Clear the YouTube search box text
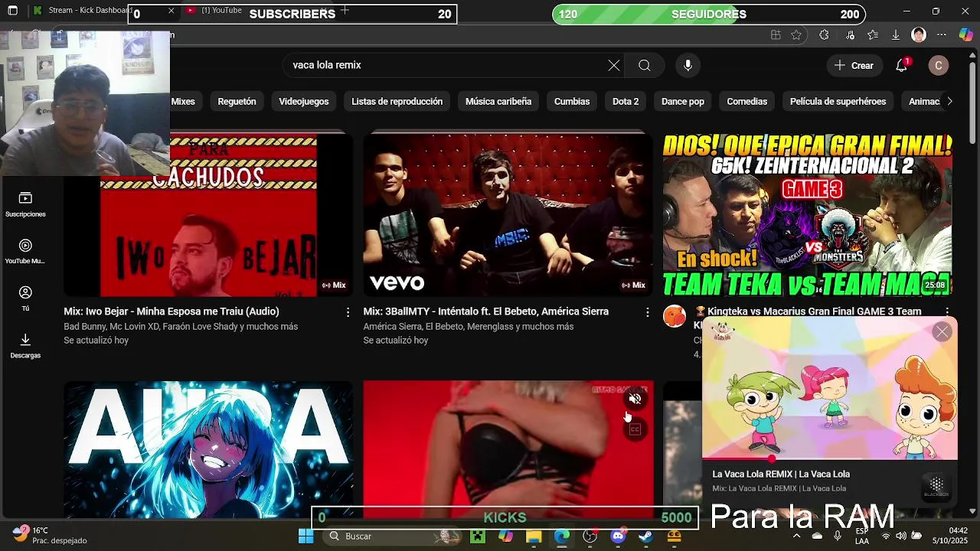The width and height of the screenshot is (980, 551). point(614,65)
